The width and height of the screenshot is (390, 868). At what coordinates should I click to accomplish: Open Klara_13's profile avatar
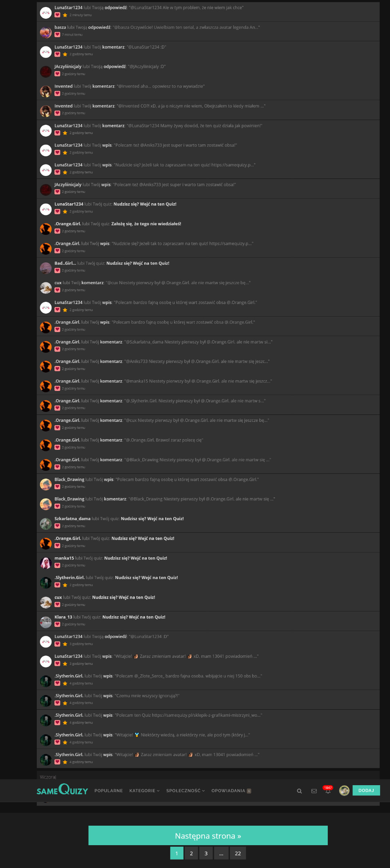(x=46, y=622)
